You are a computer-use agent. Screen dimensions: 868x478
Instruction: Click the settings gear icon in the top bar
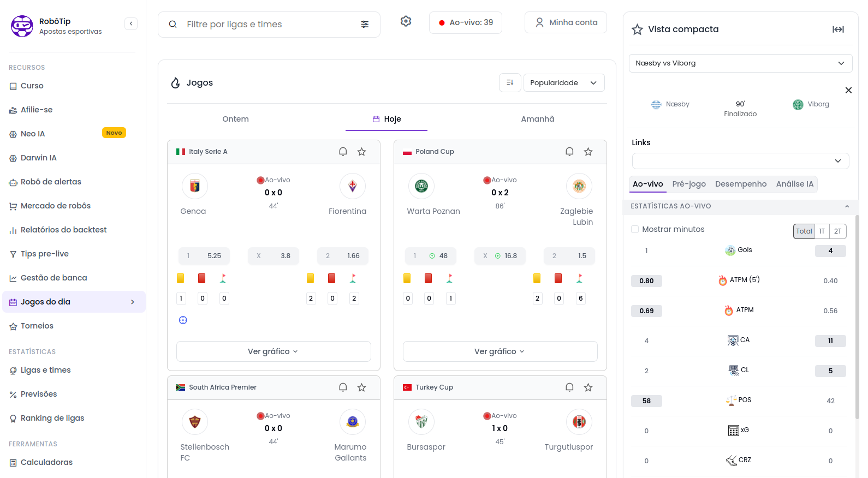point(406,21)
